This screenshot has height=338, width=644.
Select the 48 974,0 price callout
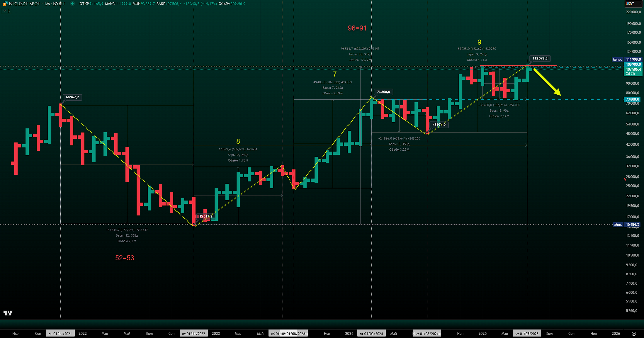439,125
